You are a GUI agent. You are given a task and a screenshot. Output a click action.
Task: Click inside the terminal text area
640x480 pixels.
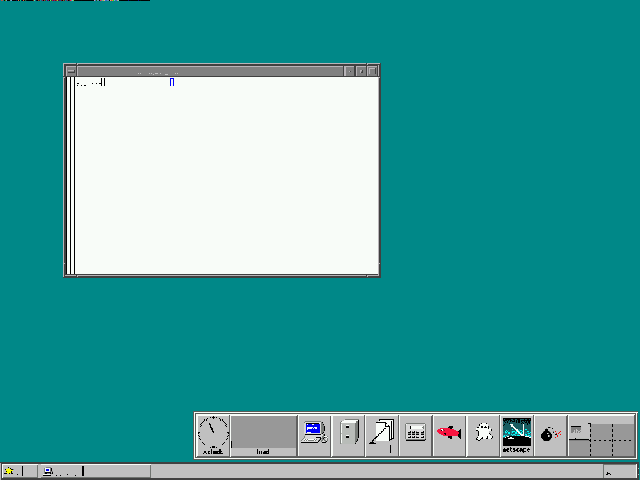[x=226, y=180]
